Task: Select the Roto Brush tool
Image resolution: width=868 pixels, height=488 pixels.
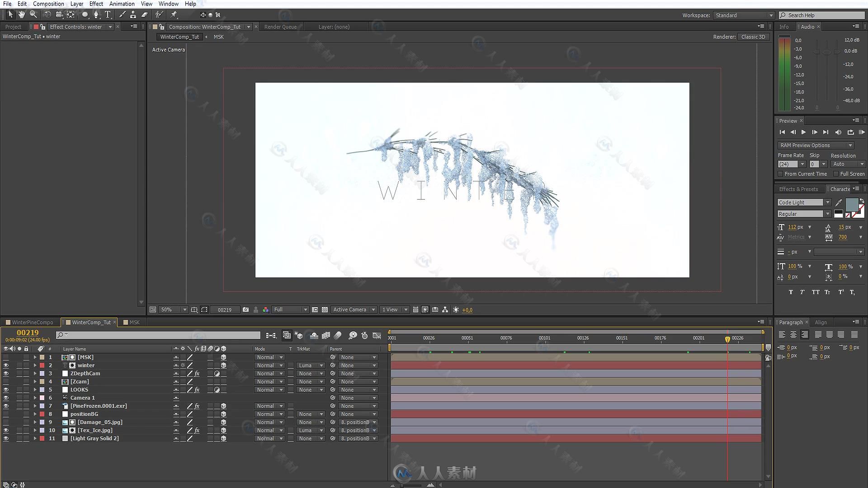Action: 159,14
